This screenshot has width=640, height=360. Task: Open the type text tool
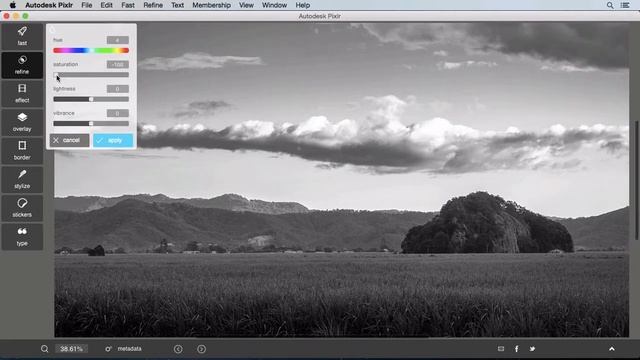click(x=22, y=236)
